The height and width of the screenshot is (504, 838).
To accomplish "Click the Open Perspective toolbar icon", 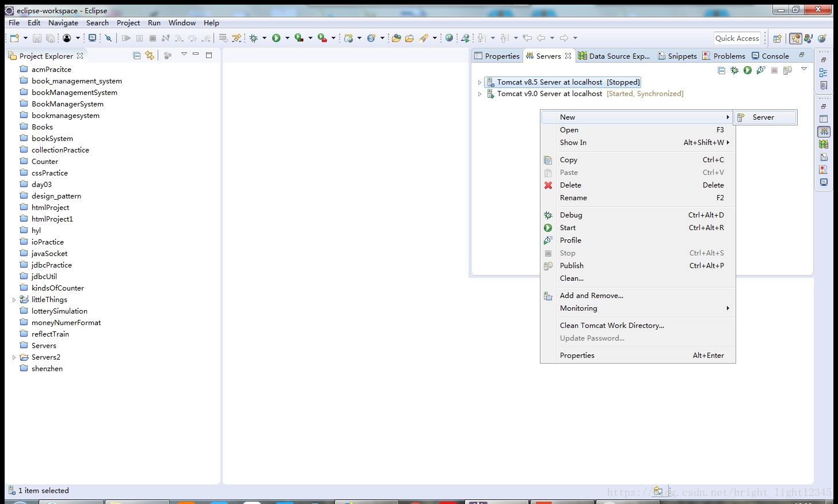I will click(778, 39).
